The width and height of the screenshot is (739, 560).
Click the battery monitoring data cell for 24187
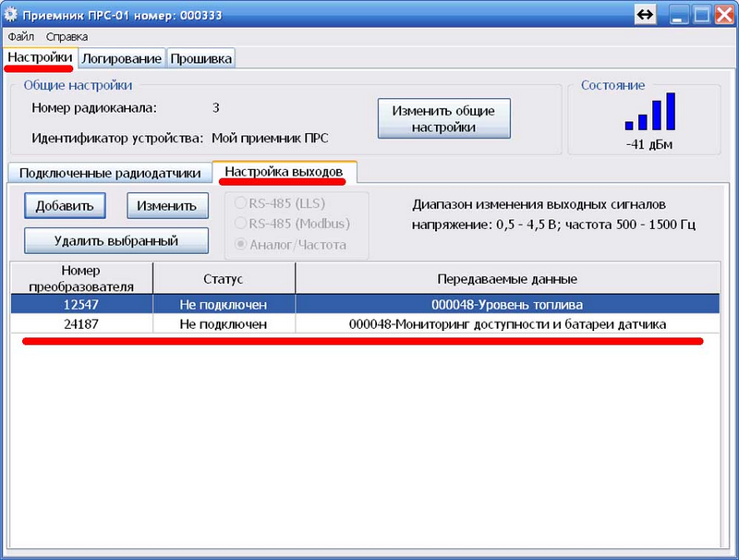pos(507,323)
